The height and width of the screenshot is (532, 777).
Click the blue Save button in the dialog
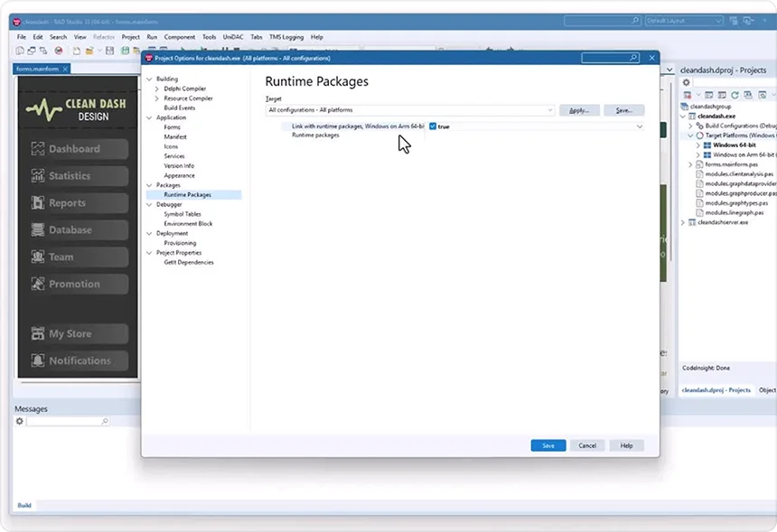tap(548, 445)
